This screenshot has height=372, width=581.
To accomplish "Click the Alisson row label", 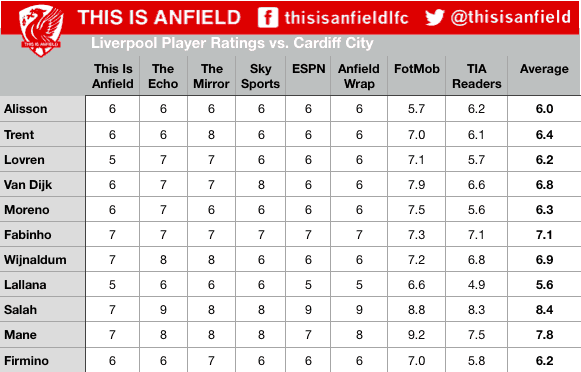I will point(26,109).
